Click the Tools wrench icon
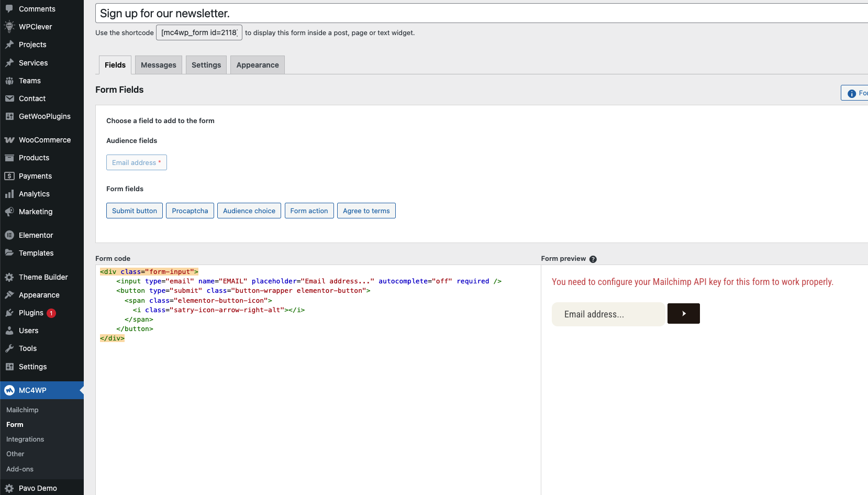 9,348
